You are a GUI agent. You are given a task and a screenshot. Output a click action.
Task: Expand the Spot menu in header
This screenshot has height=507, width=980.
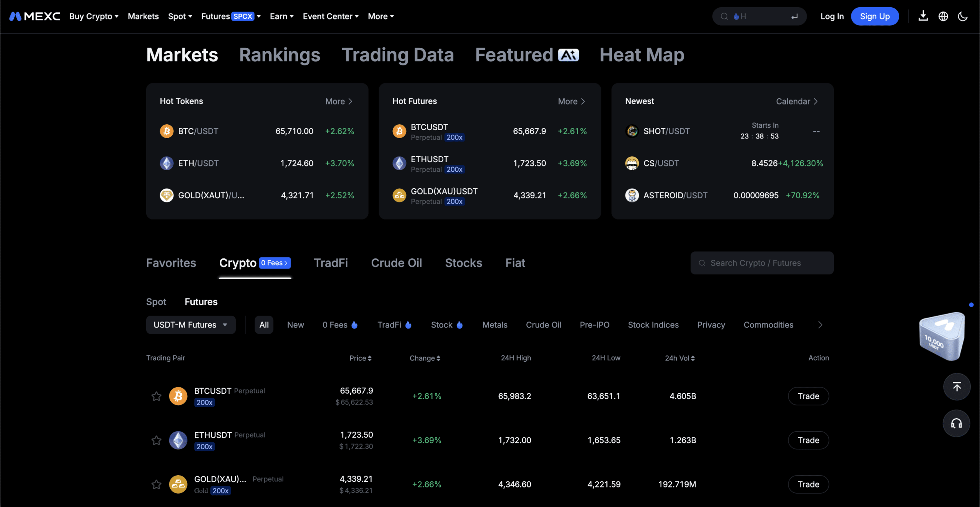(180, 16)
